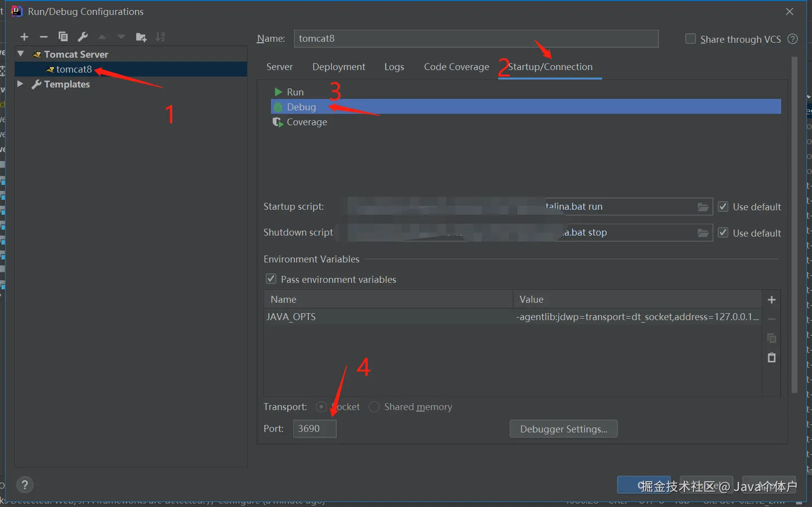Image resolution: width=812 pixels, height=507 pixels.
Task: Move configuration up arrow
Action: tap(102, 37)
